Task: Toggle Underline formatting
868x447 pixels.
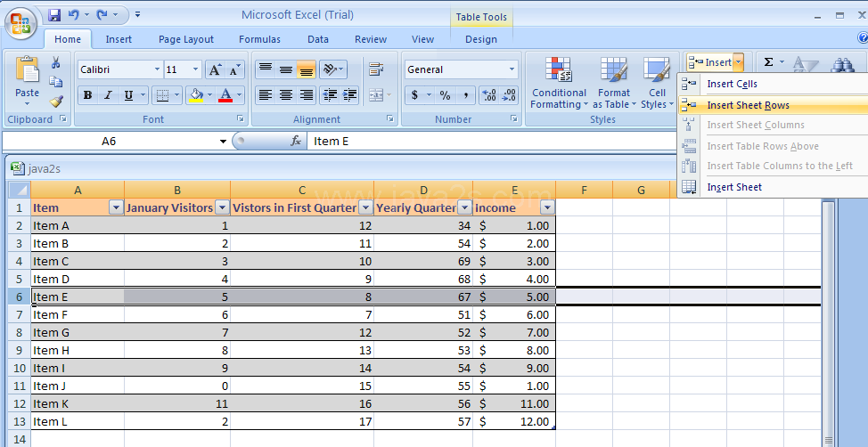Action: 128,95
